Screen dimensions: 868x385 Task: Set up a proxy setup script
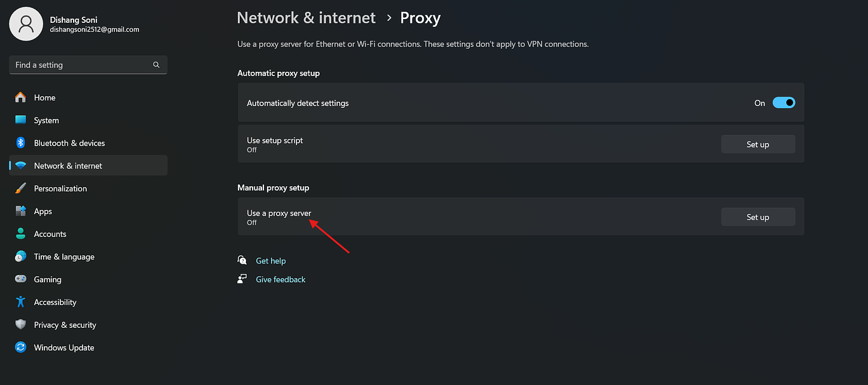[758, 144]
